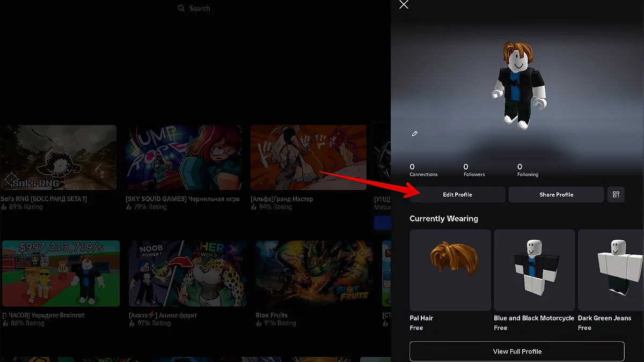
Task: Click the Search input field
Action: tap(200, 9)
